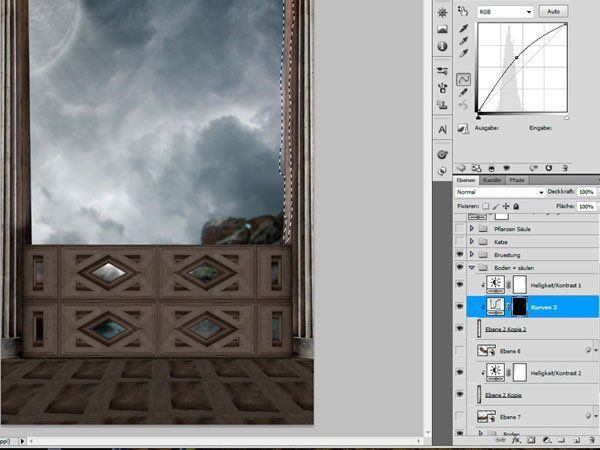
Task: Hide Helligkeit/Kontrast 2 layer
Action: 460,372
